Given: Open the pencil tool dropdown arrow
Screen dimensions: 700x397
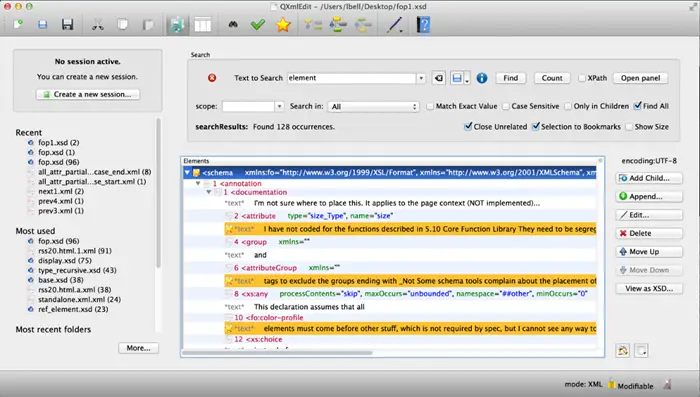Looking at the screenshot, I should click(x=401, y=31).
